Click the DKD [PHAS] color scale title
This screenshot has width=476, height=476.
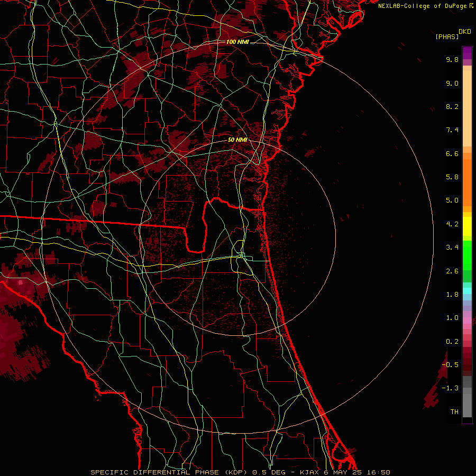453,34
